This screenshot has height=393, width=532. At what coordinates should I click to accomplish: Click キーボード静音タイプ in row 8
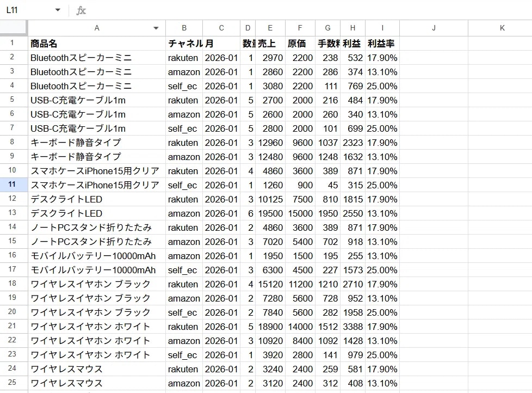click(x=97, y=143)
